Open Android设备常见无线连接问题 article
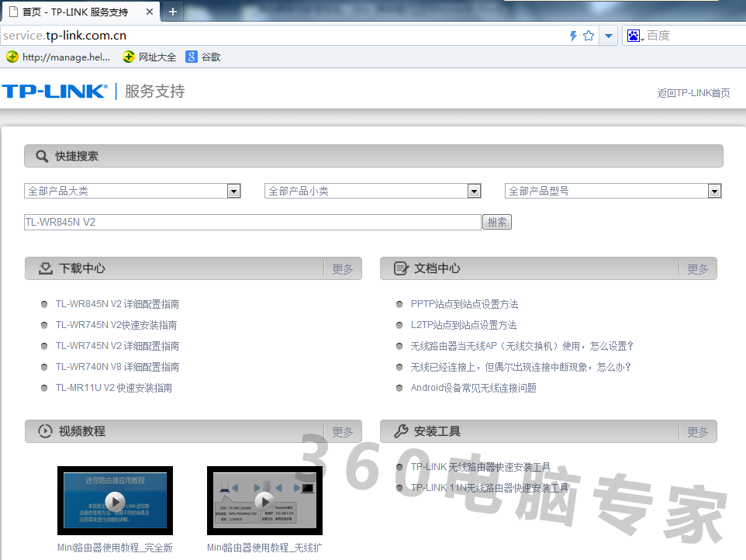This screenshot has width=746, height=560. [473, 388]
